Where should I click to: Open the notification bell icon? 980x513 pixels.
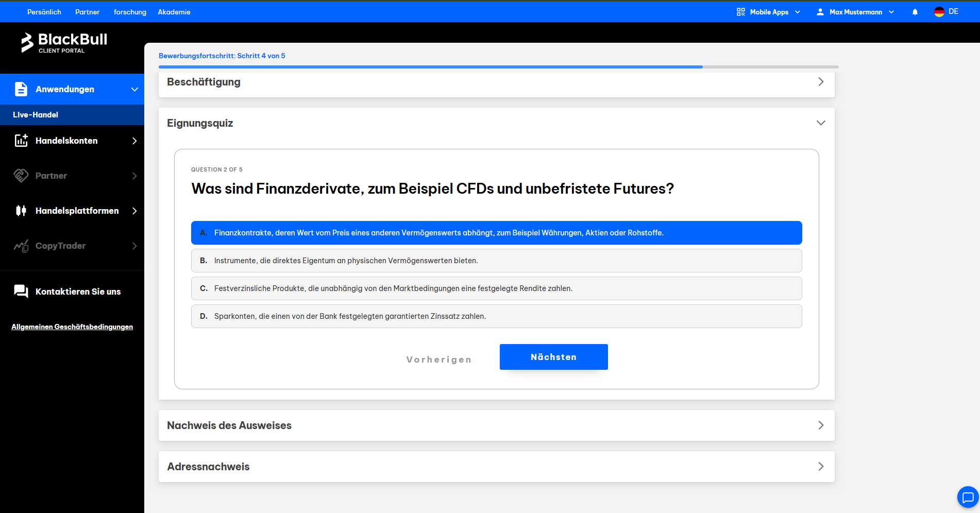tap(915, 12)
